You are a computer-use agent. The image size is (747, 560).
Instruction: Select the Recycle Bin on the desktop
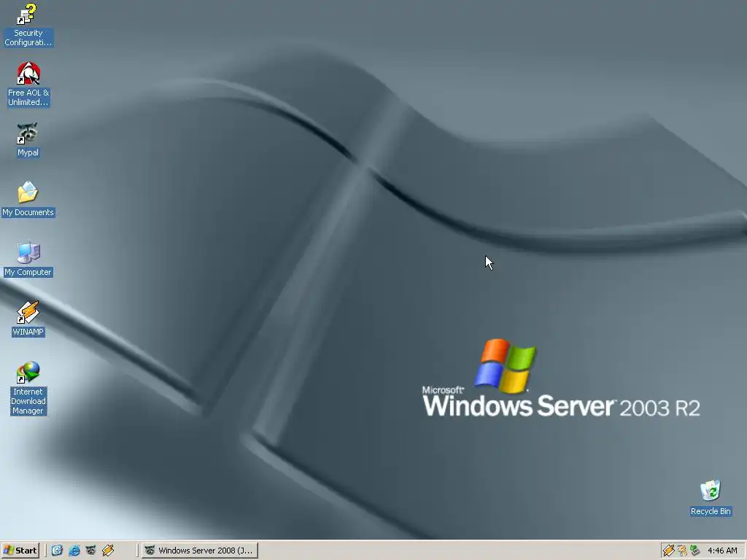[711, 498]
